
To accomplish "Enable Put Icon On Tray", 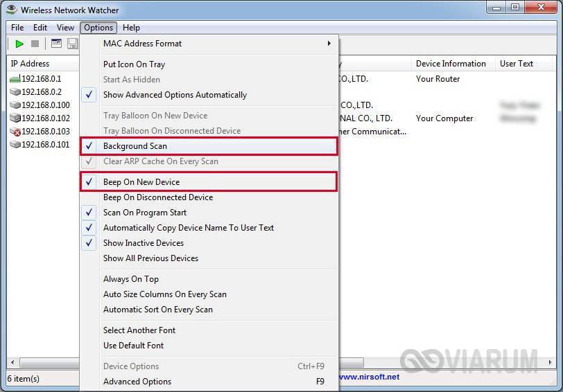I will tap(209, 64).
